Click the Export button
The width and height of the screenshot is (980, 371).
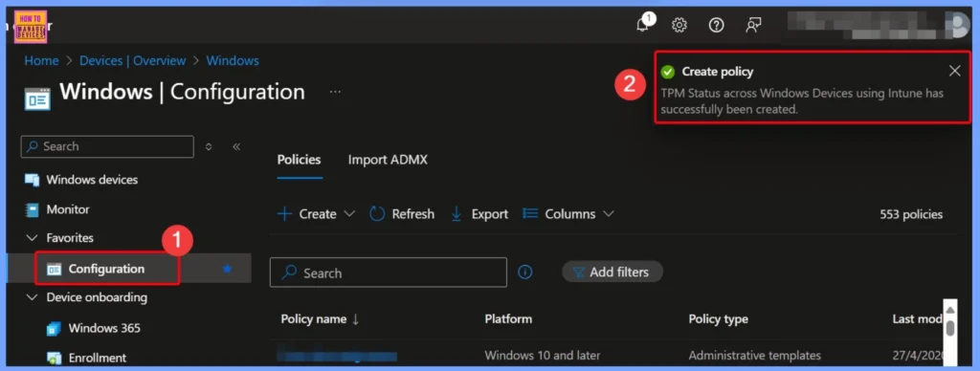(x=479, y=214)
